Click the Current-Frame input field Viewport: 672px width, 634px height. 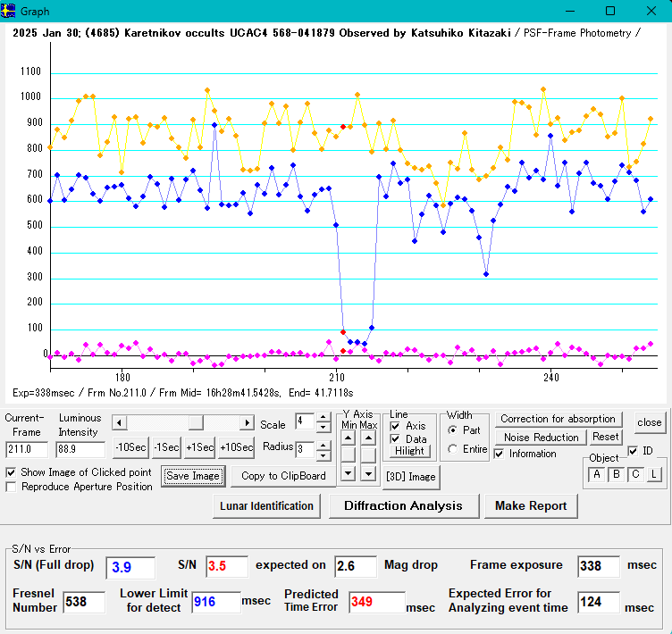(x=27, y=449)
